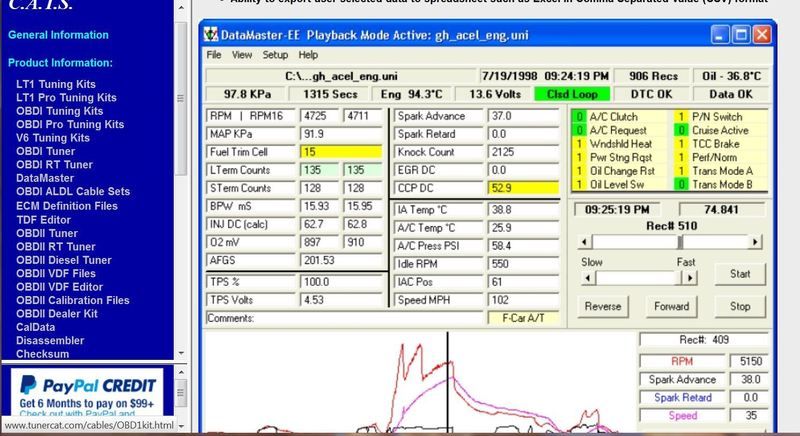Click the Start playback button
Image resolution: width=800 pixels, height=436 pixels.
tap(740, 274)
